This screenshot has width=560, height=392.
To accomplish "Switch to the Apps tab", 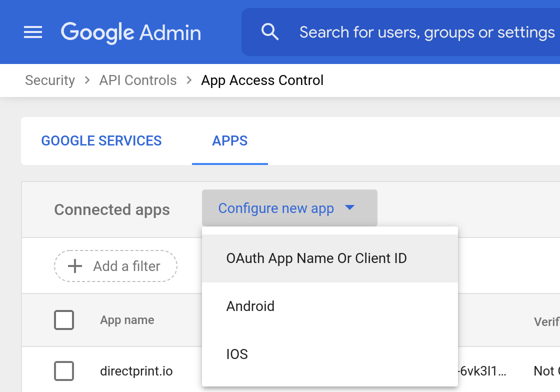I will [230, 140].
